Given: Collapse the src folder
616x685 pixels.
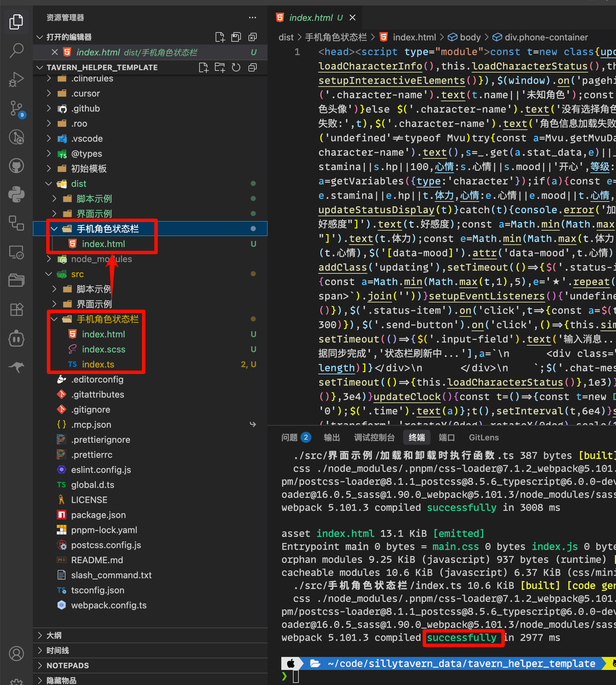Looking at the screenshot, I should click(49, 274).
